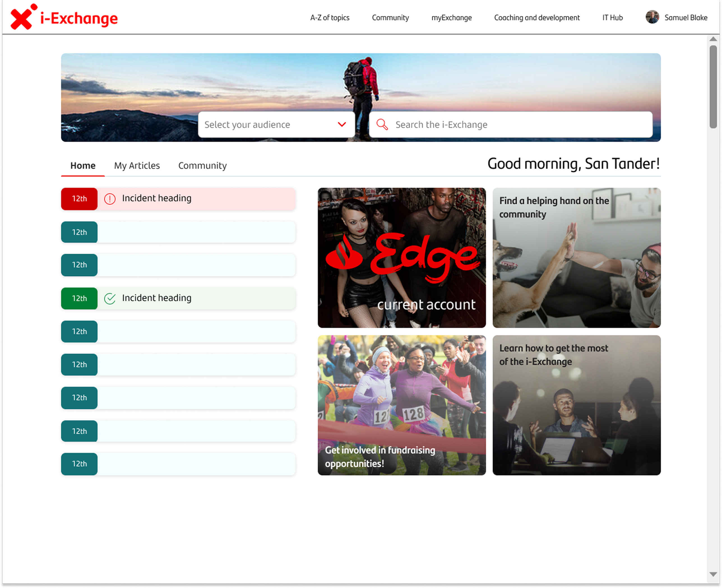The image size is (722, 588).
Task: Open IT Hub menu item
Action: click(x=612, y=18)
